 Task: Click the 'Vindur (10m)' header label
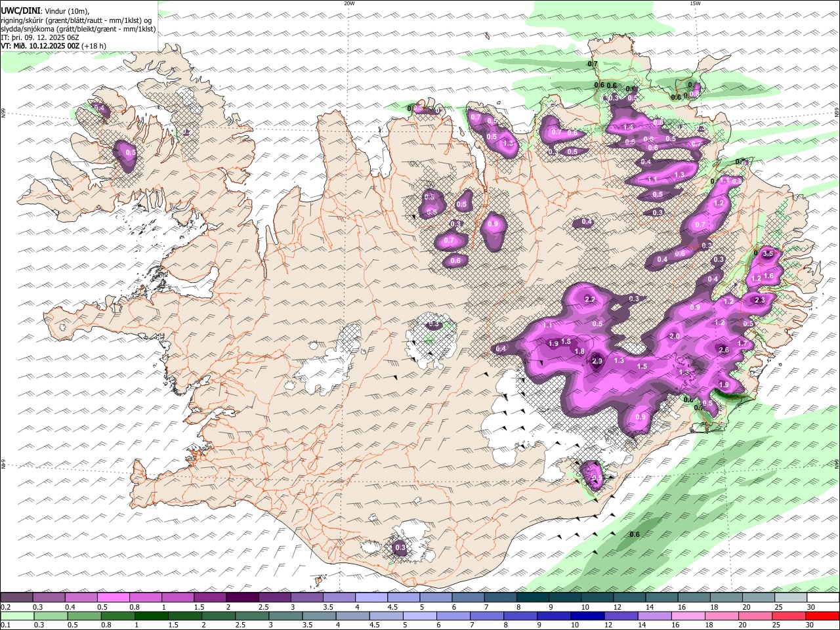(67, 11)
